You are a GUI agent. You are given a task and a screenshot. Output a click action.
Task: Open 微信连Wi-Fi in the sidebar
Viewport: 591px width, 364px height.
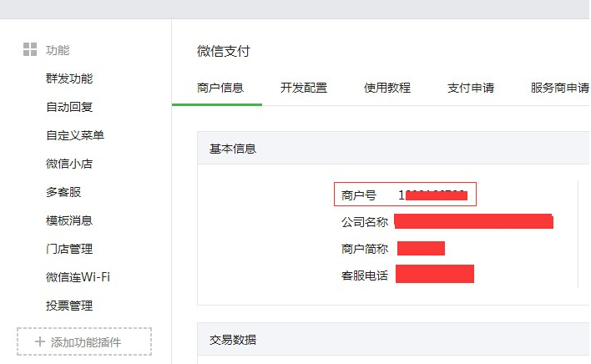78,277
